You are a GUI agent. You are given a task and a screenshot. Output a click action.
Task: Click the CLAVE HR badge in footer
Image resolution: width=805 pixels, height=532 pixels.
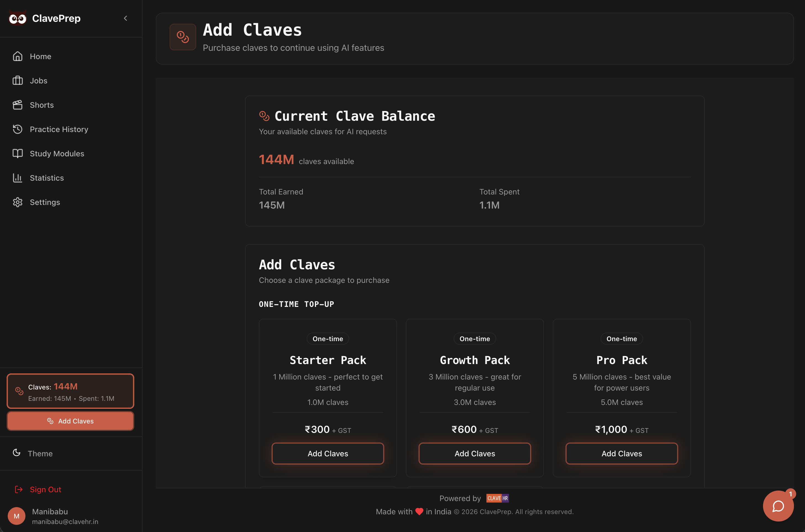497,498
